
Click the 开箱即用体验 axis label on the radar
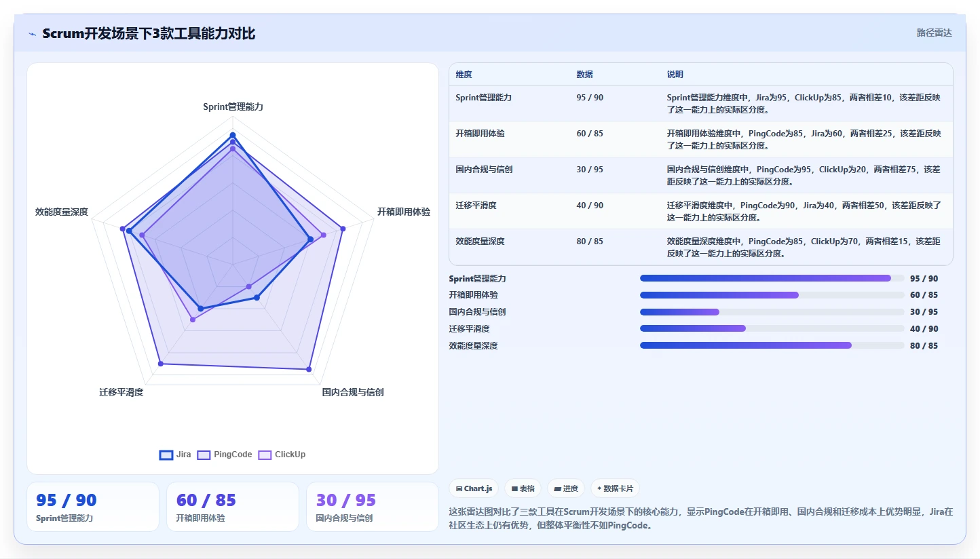click(x=404, y=212)
